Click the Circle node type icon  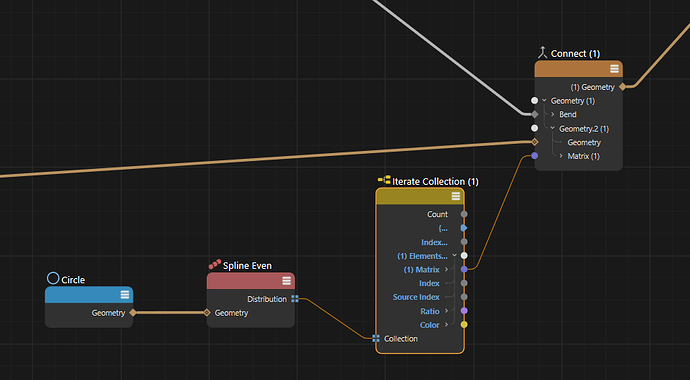pyautogui.click(x=53, y=278)
